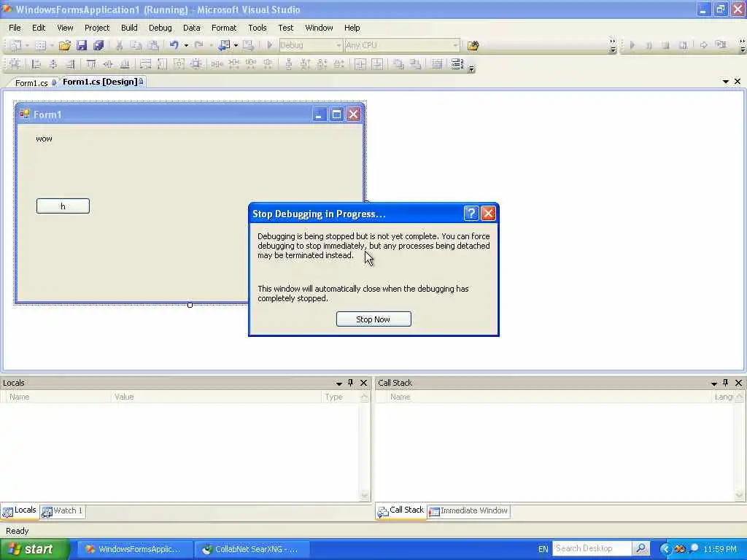747x560 pixels.
Task: Open the Format menu
Action: [224, 28]
